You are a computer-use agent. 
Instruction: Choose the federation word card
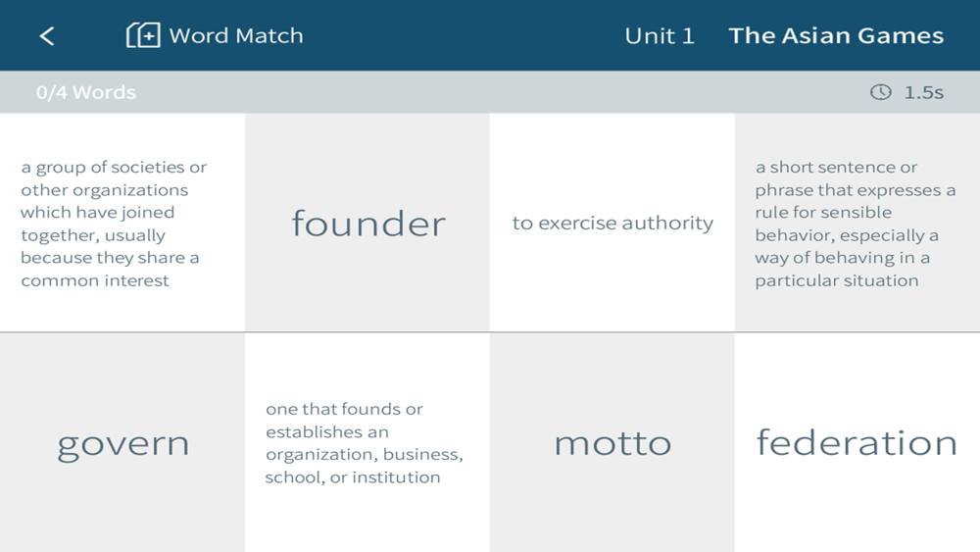coord(857,442)
